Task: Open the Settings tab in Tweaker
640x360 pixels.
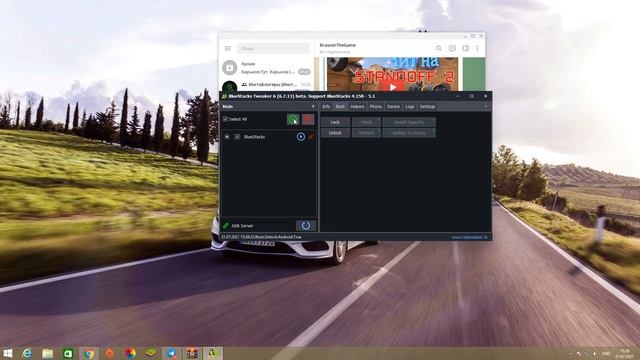Action: (x=427, y=107)
